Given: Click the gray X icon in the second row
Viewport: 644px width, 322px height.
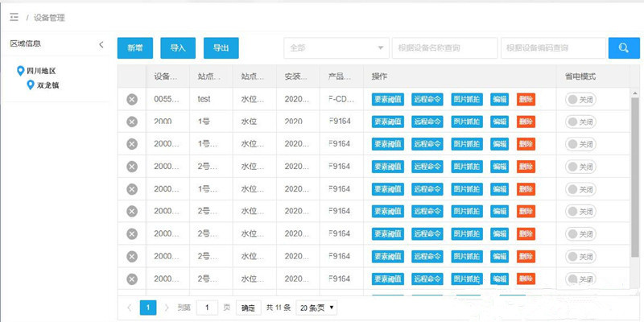Looking at the screenshot, I should (132, 122).
